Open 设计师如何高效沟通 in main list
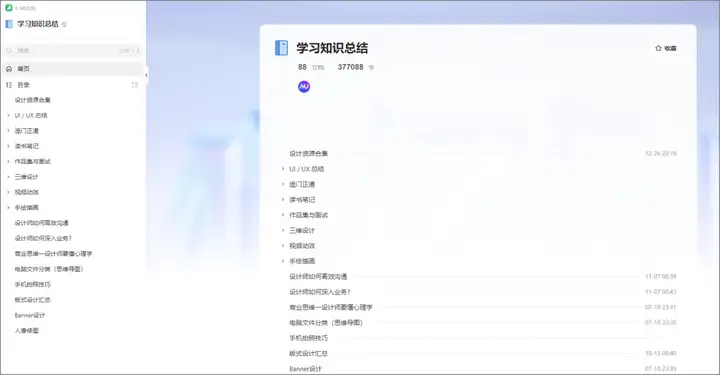 tap(318, 276)
